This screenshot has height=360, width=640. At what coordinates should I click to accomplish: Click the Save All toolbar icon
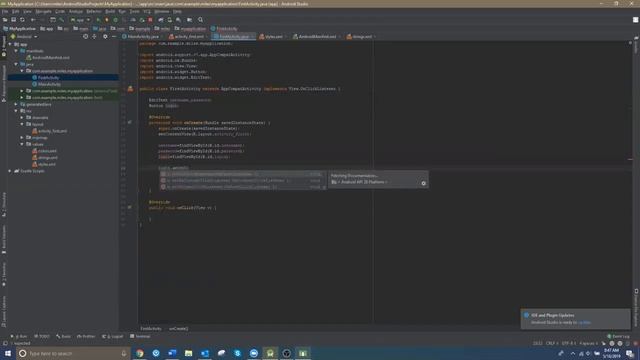coord(13,20)
